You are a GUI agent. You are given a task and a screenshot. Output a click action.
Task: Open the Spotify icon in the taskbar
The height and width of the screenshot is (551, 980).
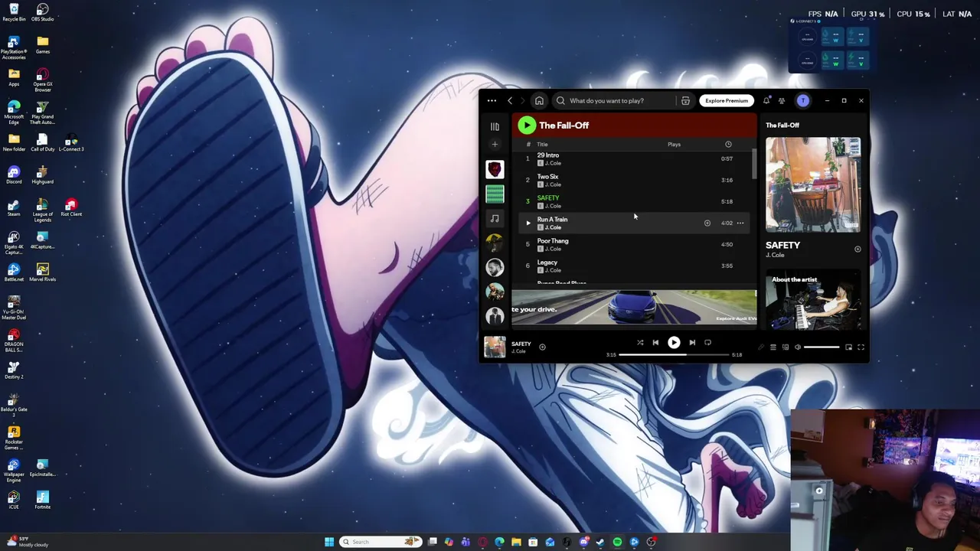click(617, 542)
